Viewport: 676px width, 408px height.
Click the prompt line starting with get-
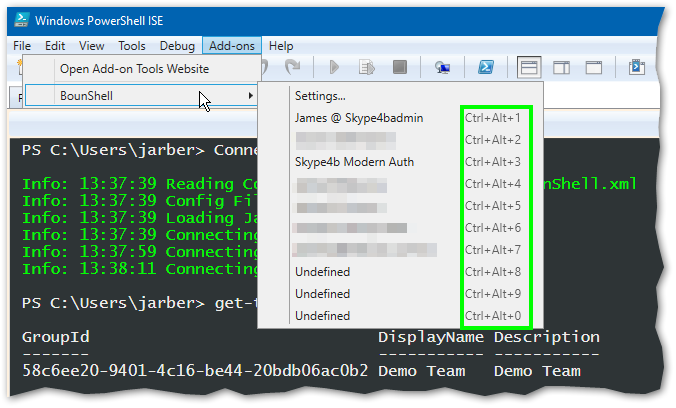140,303
